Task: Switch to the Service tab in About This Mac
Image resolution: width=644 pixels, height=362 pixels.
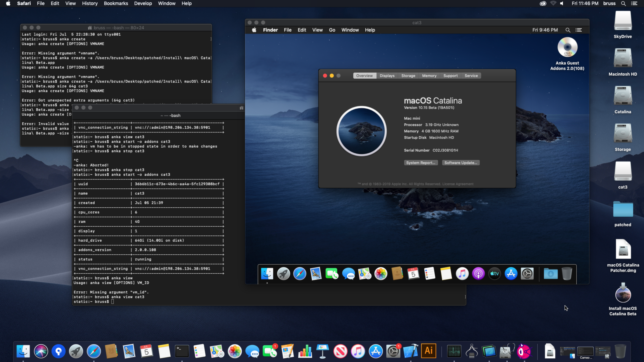Action: (x=471, y=76)
